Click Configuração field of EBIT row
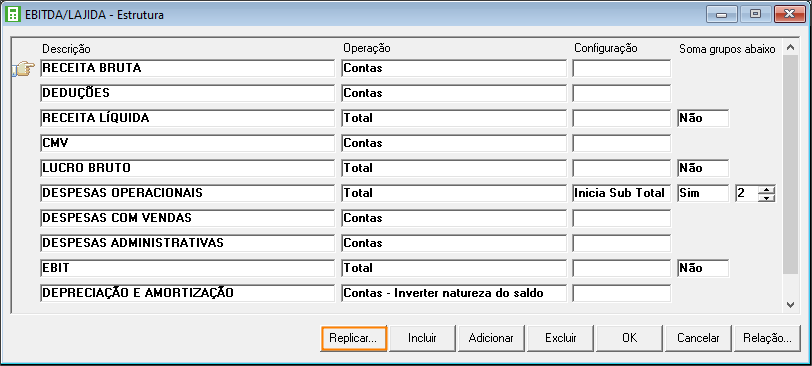The width and height of the screenshot is (812, 366). tap(621, 268)
